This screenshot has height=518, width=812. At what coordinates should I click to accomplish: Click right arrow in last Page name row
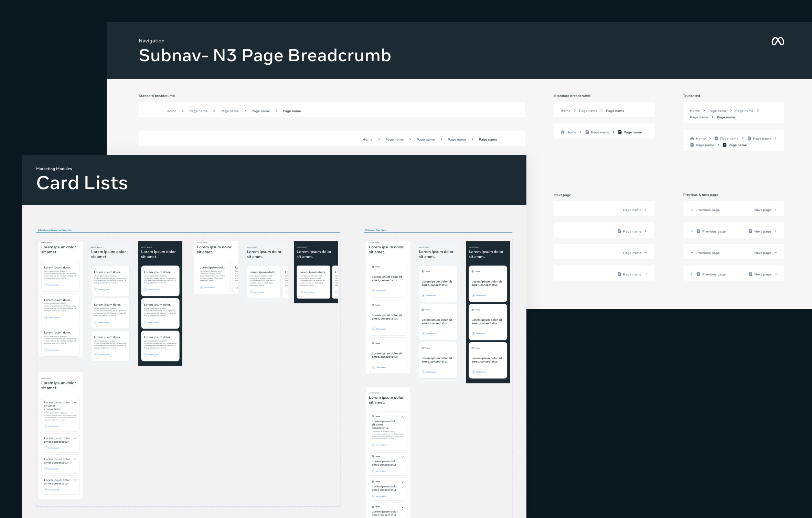pos(645,274)
